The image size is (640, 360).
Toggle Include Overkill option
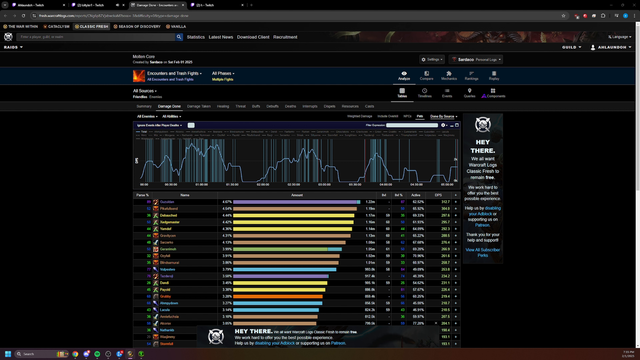(388, 116)
